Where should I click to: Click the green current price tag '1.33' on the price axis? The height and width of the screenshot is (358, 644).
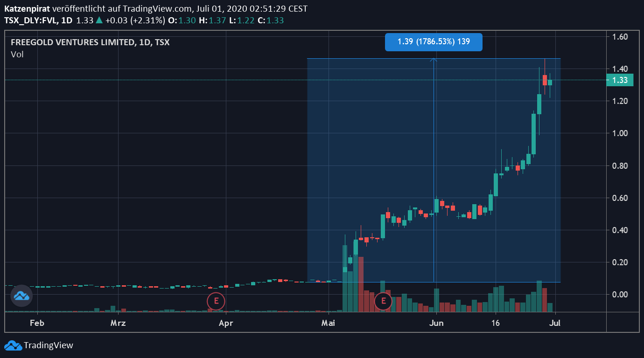pyautogui.click(x=620, y=80)
